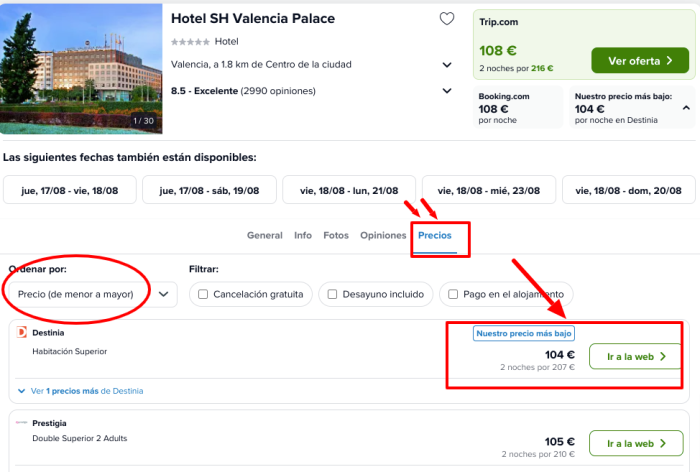Click the 2990 opiniones text
The width and height of the screenshot is (700, 472).
[278, 91]
